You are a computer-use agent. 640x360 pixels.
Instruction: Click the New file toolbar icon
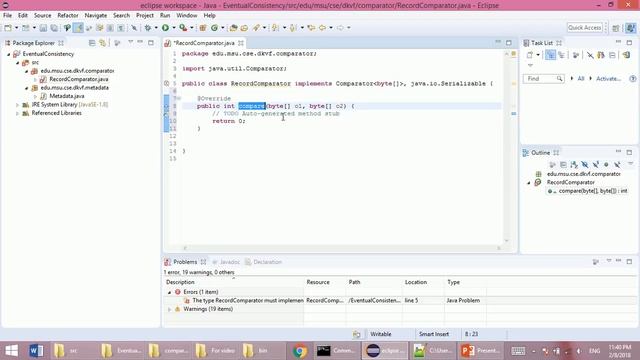click(8, 28)
